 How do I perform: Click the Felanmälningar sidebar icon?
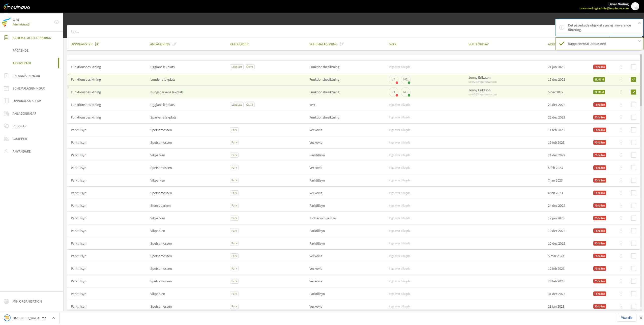(6, 76)
